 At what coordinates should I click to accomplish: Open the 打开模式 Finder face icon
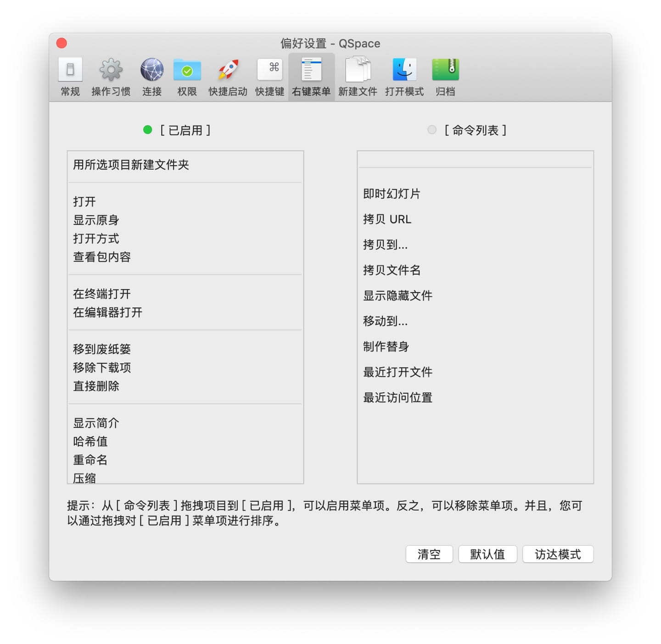404,70
